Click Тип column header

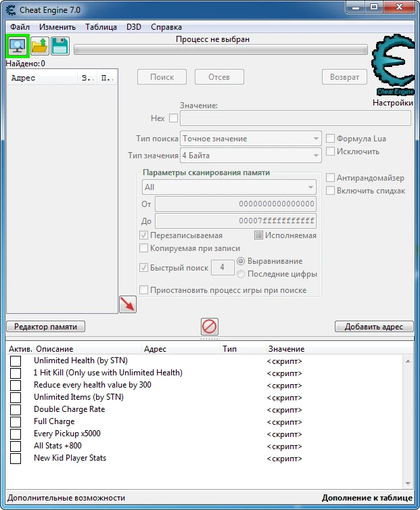(243, 349)
